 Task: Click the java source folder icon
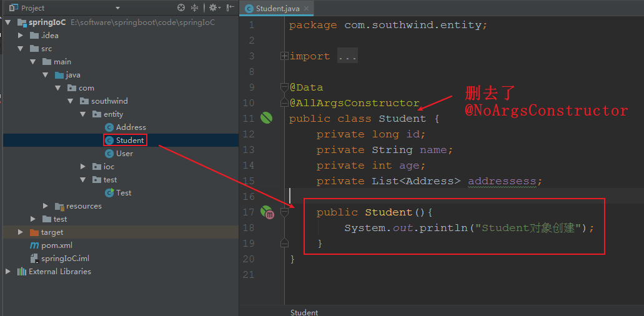click(59, 75)
